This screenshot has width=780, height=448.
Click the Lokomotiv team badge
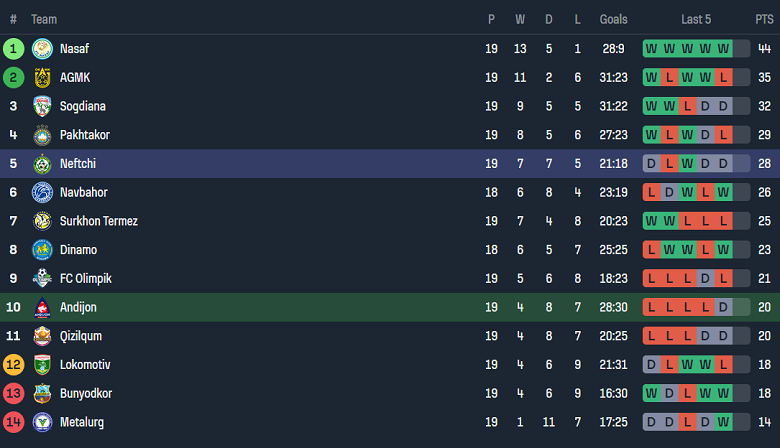click(x=42, y=365)
